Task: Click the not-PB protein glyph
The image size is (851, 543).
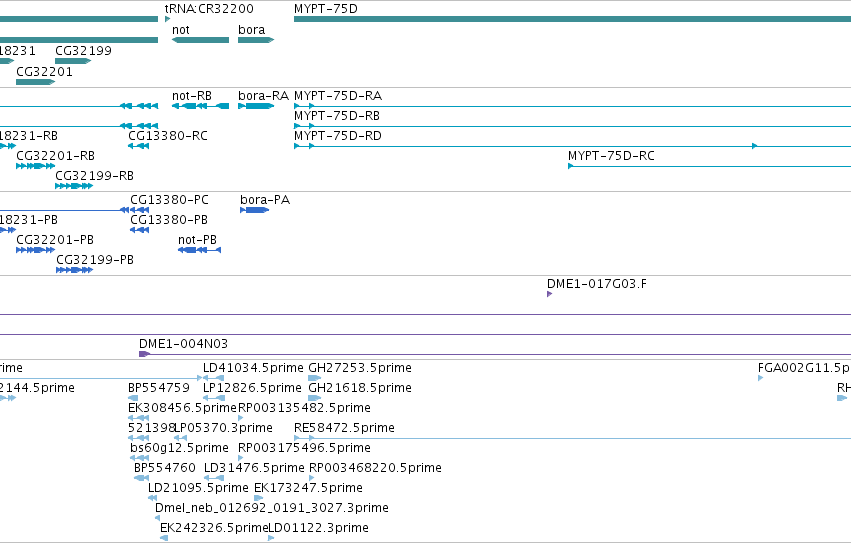Action: (x=199, y=250)
